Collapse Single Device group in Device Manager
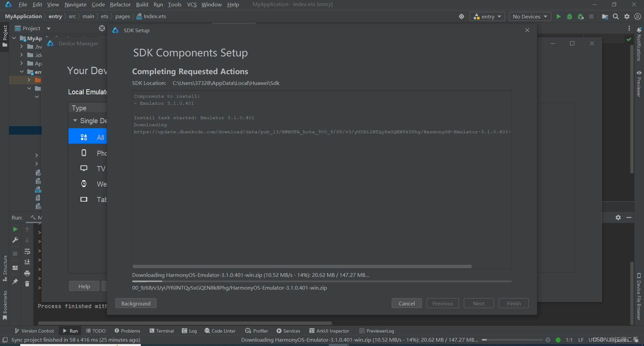This screenshot has width=644, height=346. click(x=75, y=120)
